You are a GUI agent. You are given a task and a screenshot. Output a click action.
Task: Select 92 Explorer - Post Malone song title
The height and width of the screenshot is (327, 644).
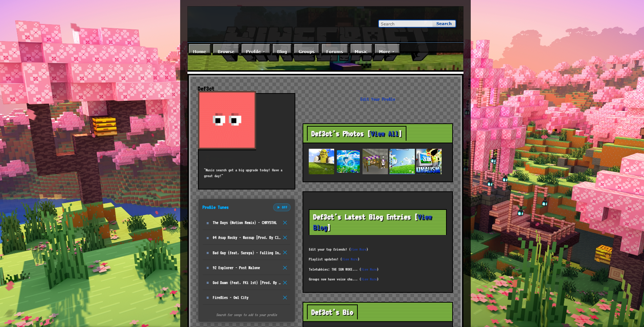[236, 268]
